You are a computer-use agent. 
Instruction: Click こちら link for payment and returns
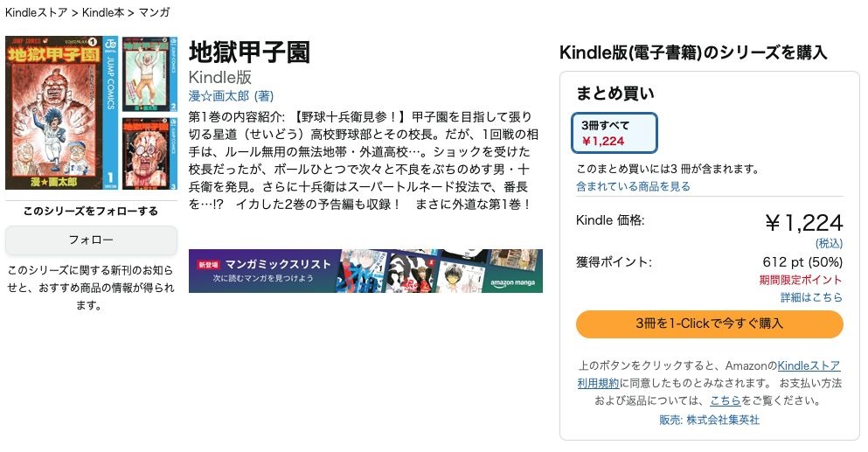(726, 400)
